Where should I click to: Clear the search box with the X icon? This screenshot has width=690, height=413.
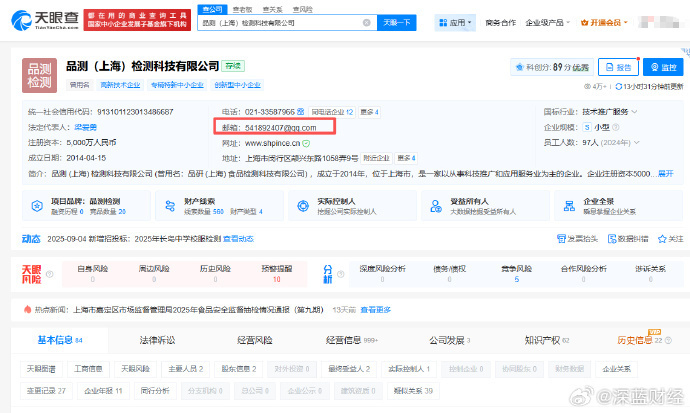367,22
